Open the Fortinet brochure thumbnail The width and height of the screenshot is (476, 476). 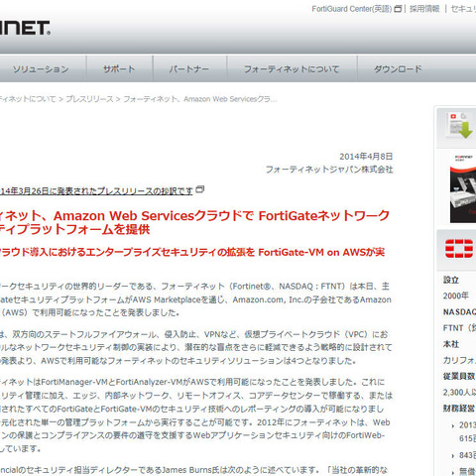coord(463,188)
